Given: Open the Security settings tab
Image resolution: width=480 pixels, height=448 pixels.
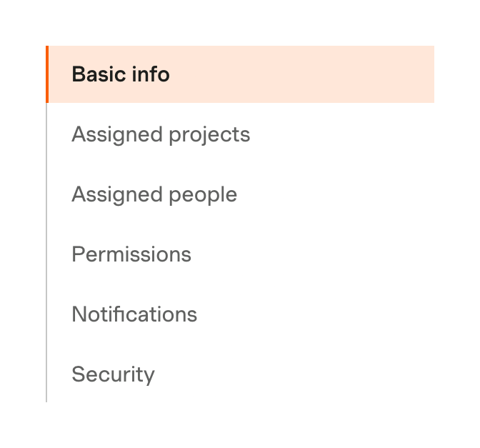Looking at the screenshot, I should [x=113, y=374].
